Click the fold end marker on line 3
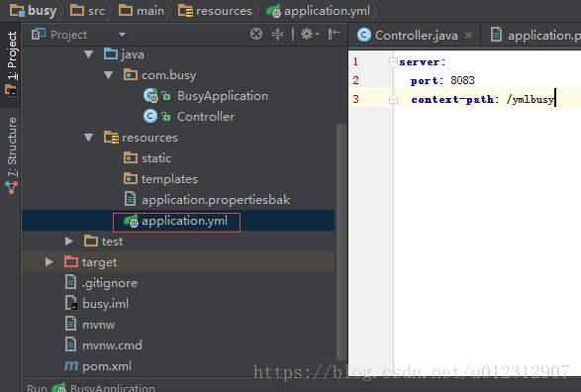 [x=393, y=99]
